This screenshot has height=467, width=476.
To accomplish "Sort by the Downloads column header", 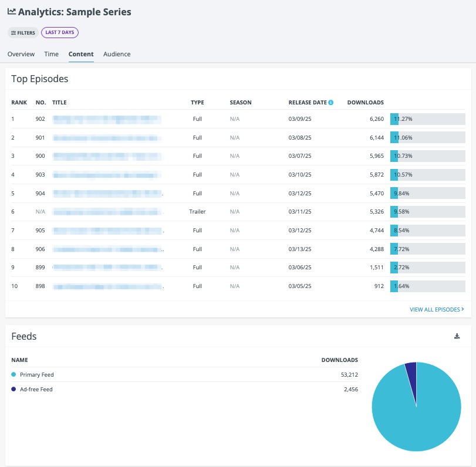I will (365, 103).
